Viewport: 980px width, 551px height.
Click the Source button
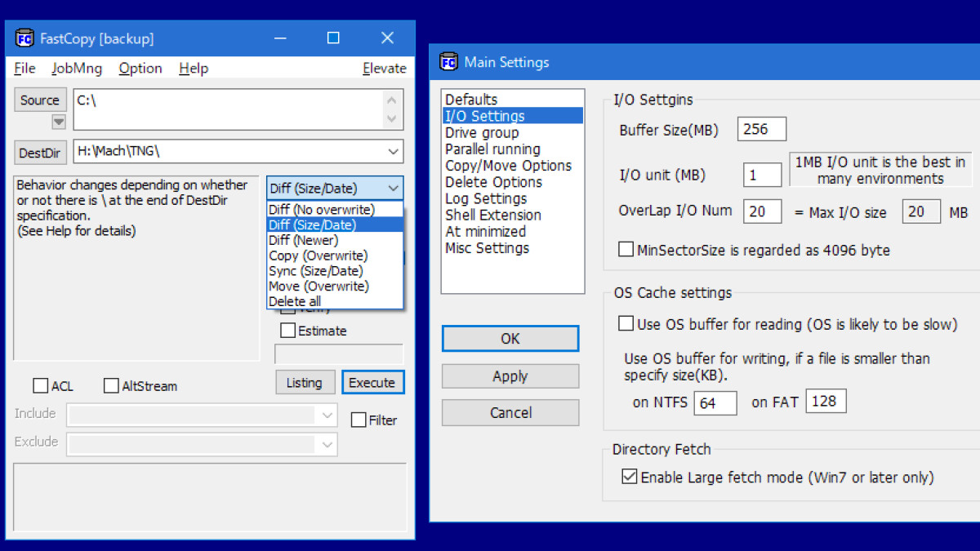(40, 100)
